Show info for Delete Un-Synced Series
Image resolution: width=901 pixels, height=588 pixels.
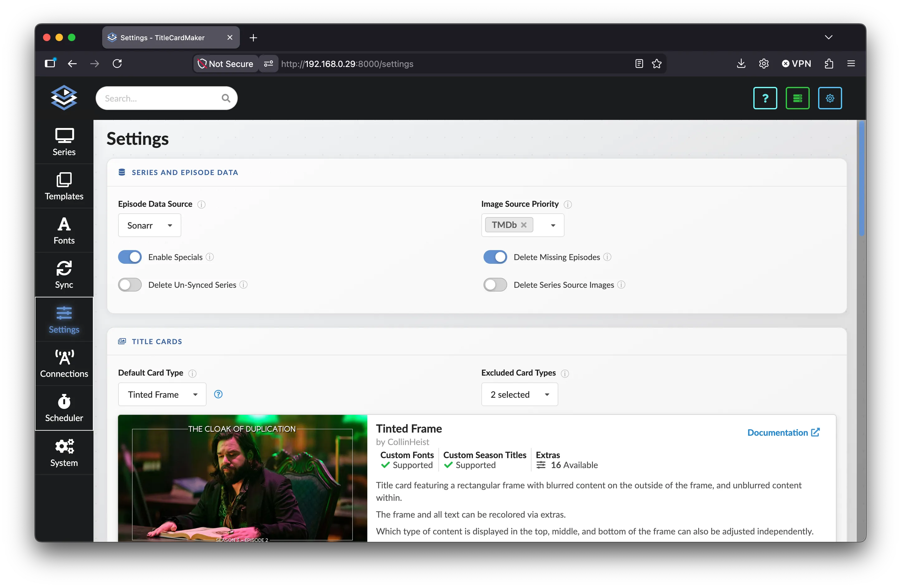point(243,285)
